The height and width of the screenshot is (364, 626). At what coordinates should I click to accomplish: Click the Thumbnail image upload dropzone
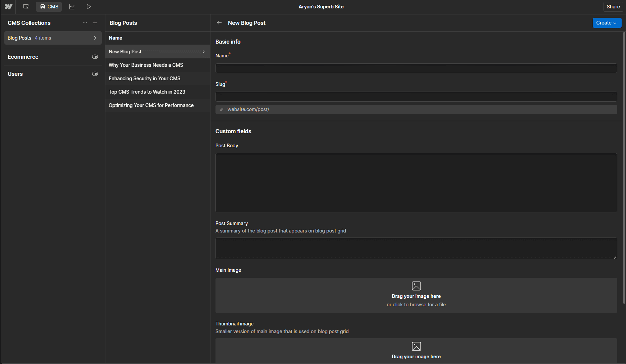pos(416,351)
